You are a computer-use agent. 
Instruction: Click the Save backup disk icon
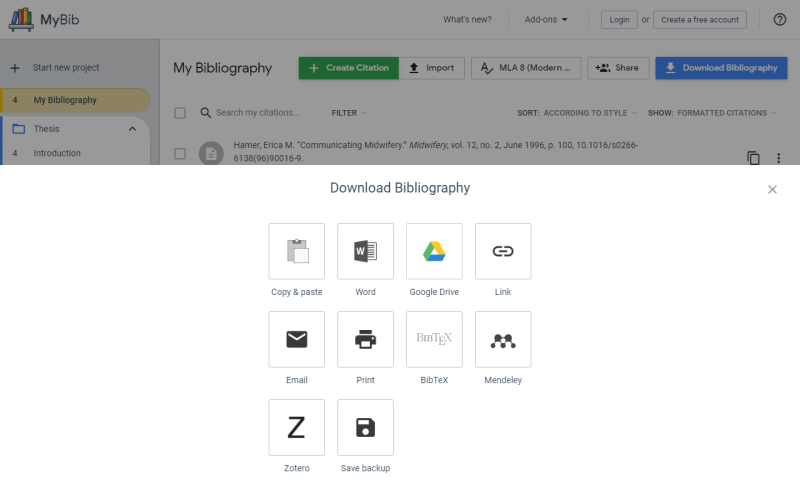365,428
